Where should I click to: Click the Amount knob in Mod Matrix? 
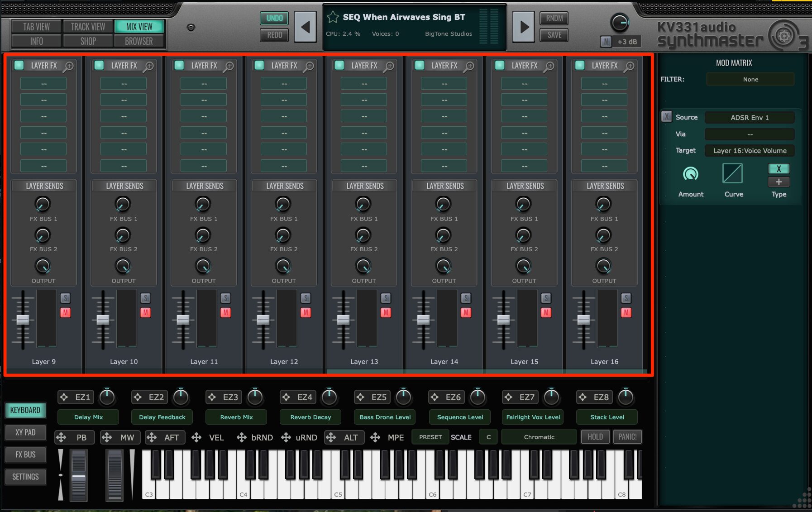(x=690, y=174)
